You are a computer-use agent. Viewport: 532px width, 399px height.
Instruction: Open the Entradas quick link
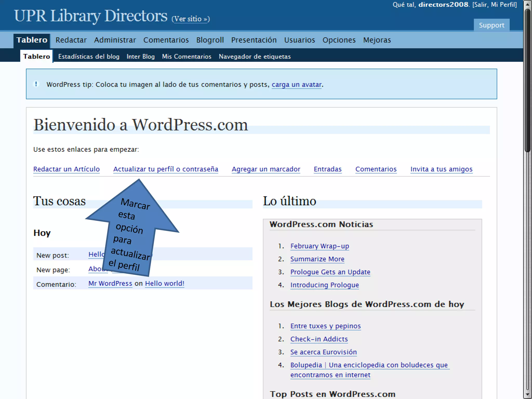point(328,169)
